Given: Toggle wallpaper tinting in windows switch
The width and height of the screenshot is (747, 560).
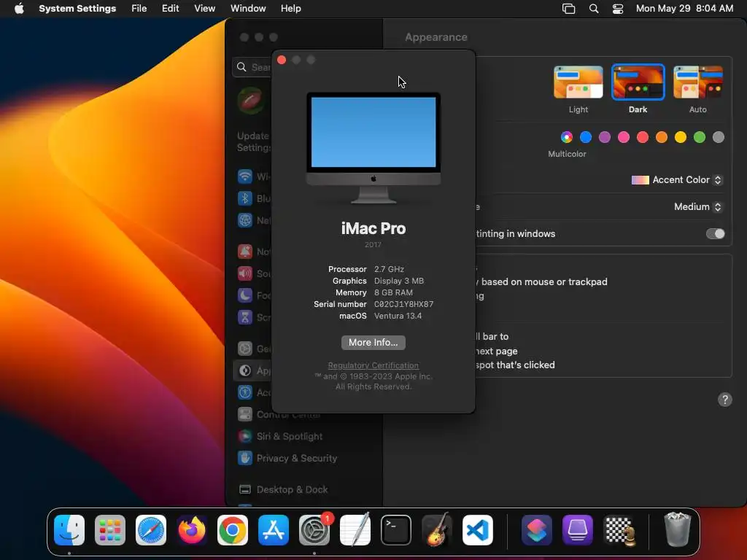Looking at the screenshot, I should point(715,234).
